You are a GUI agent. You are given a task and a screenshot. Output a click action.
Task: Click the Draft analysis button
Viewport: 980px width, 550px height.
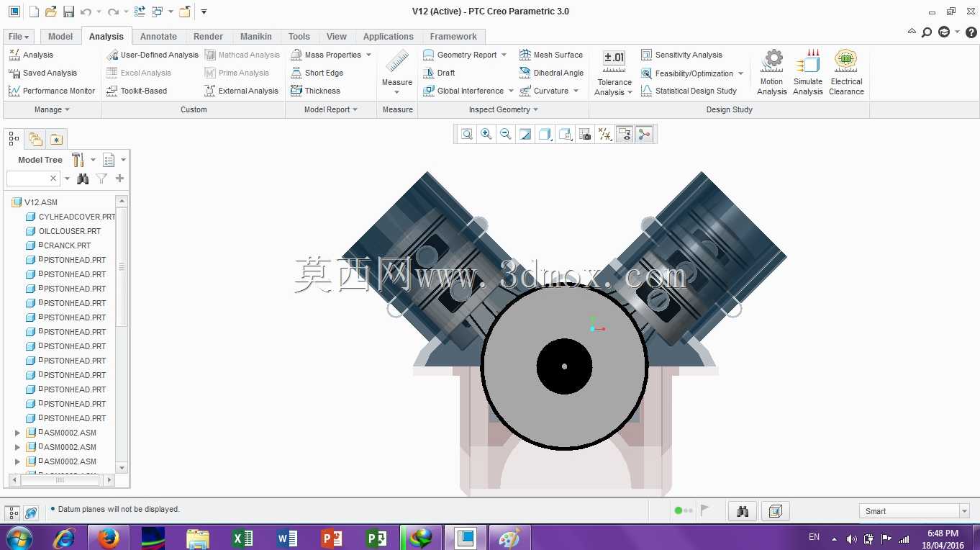[x=439, y=73]
